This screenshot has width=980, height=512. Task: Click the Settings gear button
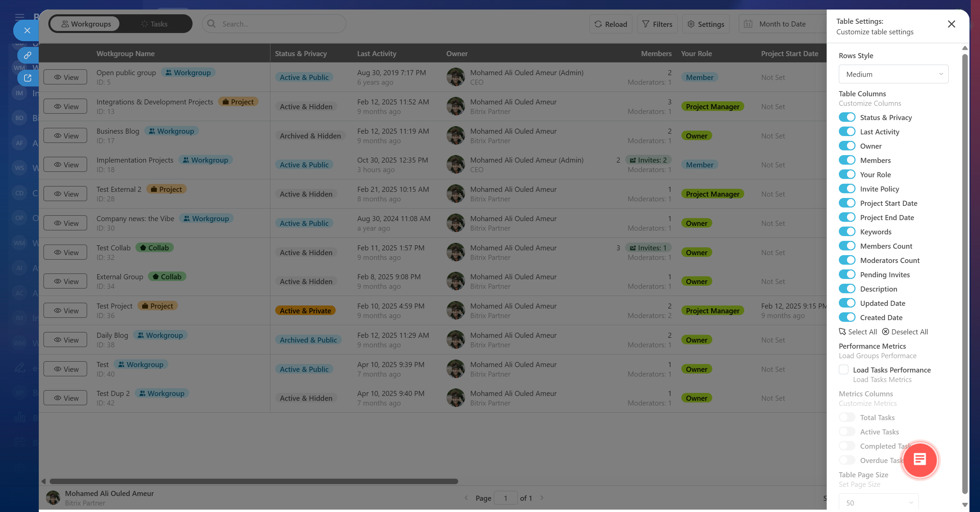coord(705,24)
